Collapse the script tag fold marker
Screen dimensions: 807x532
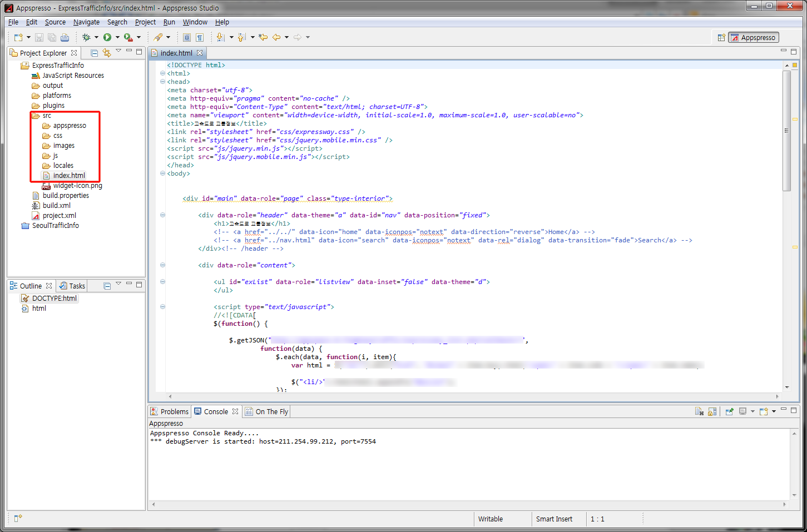click(x=162, y=307)
